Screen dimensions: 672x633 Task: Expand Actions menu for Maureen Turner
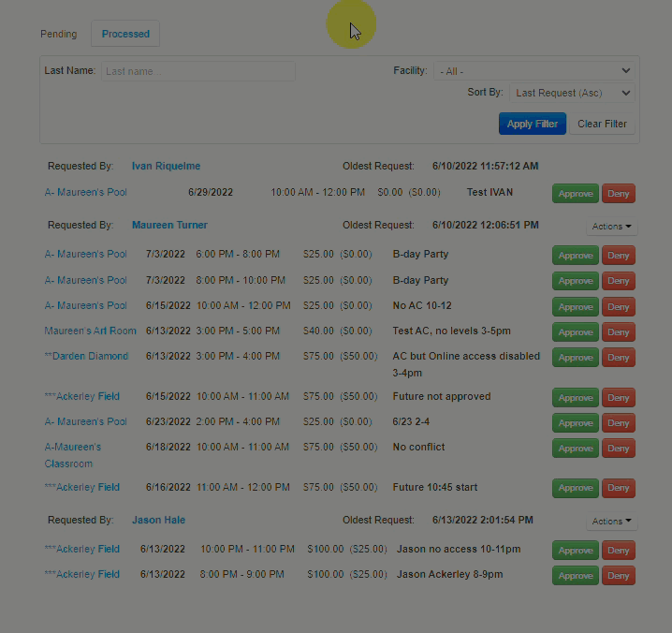[x=611, y=226]
